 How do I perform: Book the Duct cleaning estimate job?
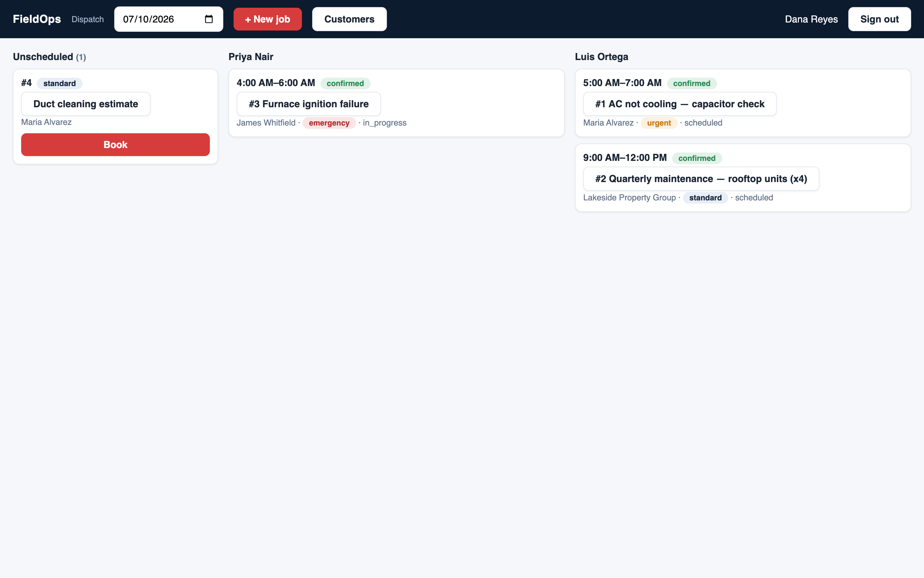(x=115, y=144)
